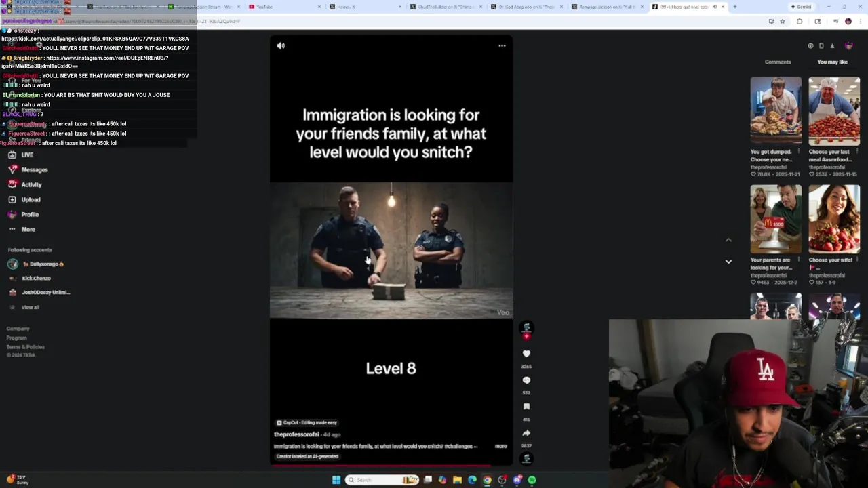Mute the TikTok video with the speaker icon

(281, 45)
